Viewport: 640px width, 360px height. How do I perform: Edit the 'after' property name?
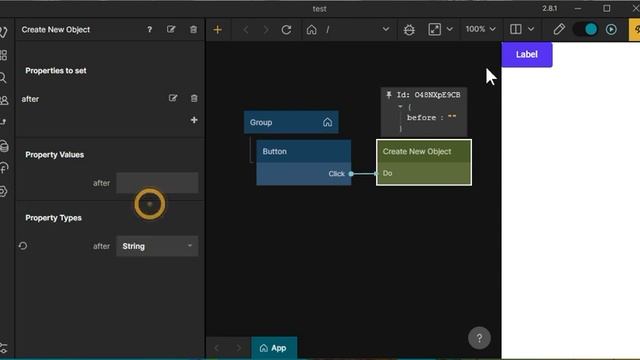pos(173,98)
